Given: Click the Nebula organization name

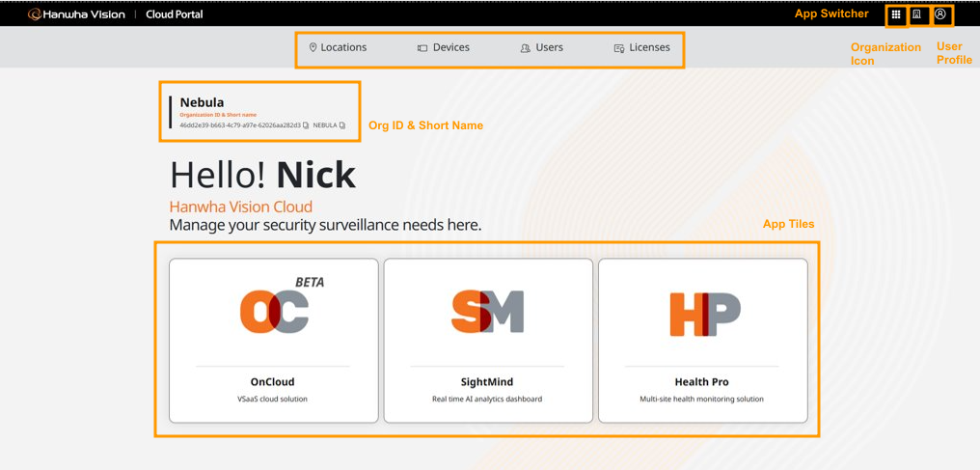Looking at the screenshot, I should tap(202, 102).
